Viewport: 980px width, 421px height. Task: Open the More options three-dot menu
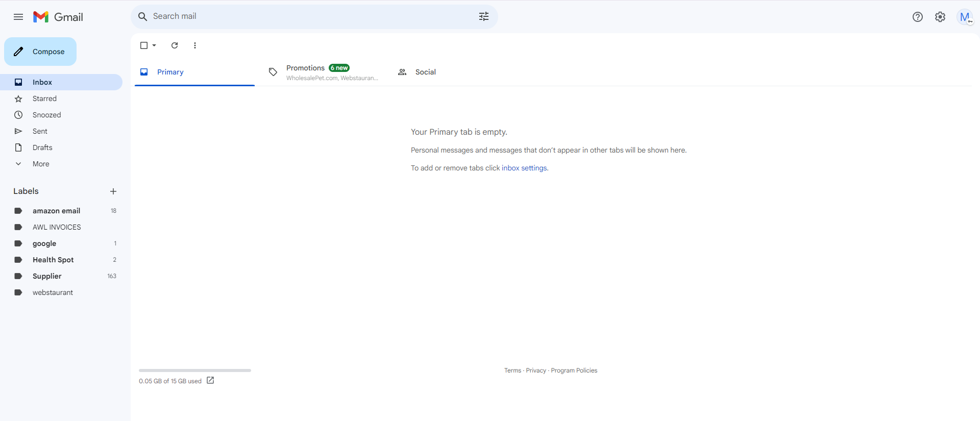195,45
